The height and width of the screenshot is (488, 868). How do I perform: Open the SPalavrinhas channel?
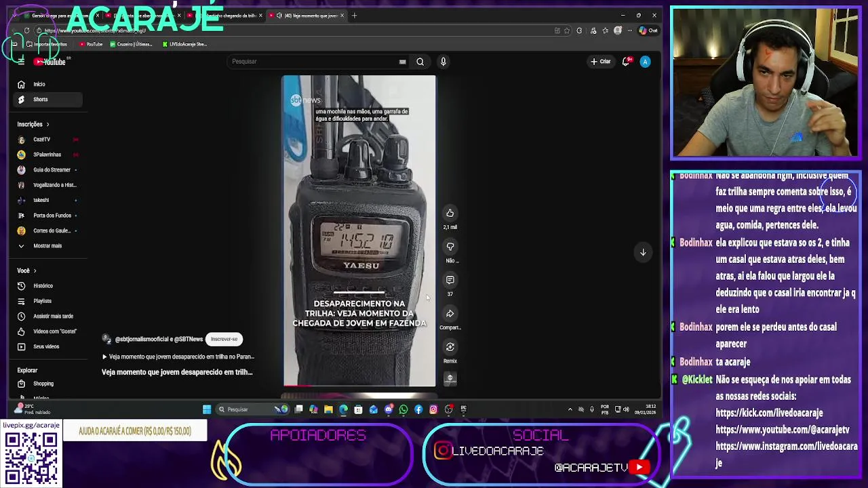click(x=47, y=155)
